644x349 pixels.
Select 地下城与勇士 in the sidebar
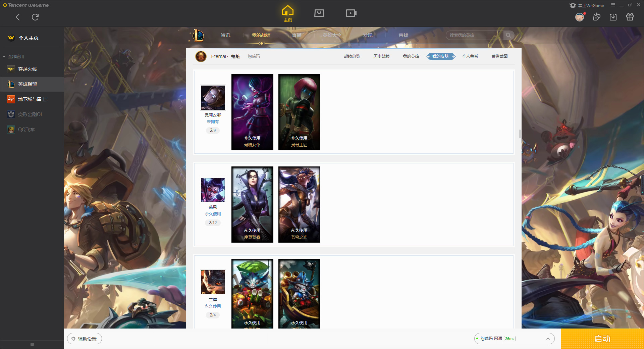click(x=32, y=99)
